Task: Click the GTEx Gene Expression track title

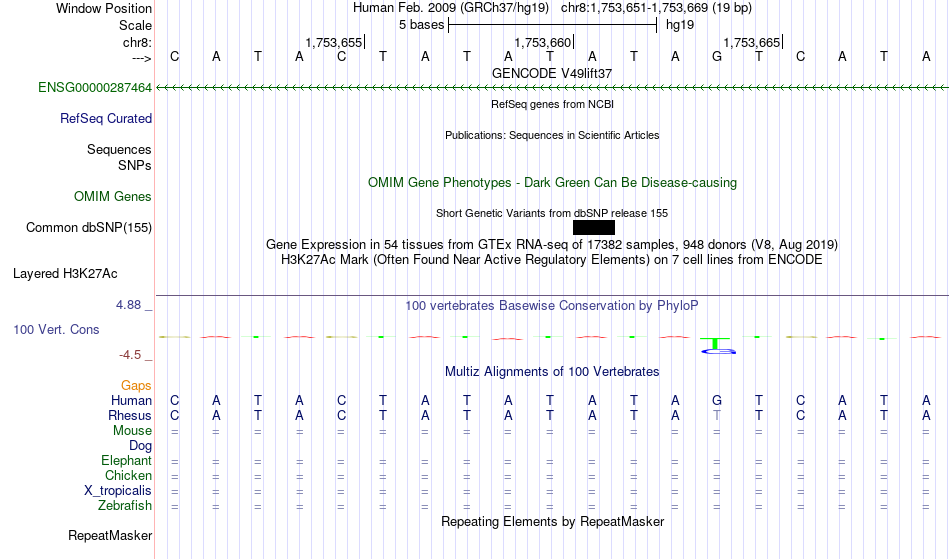Action: coord(552,245)
